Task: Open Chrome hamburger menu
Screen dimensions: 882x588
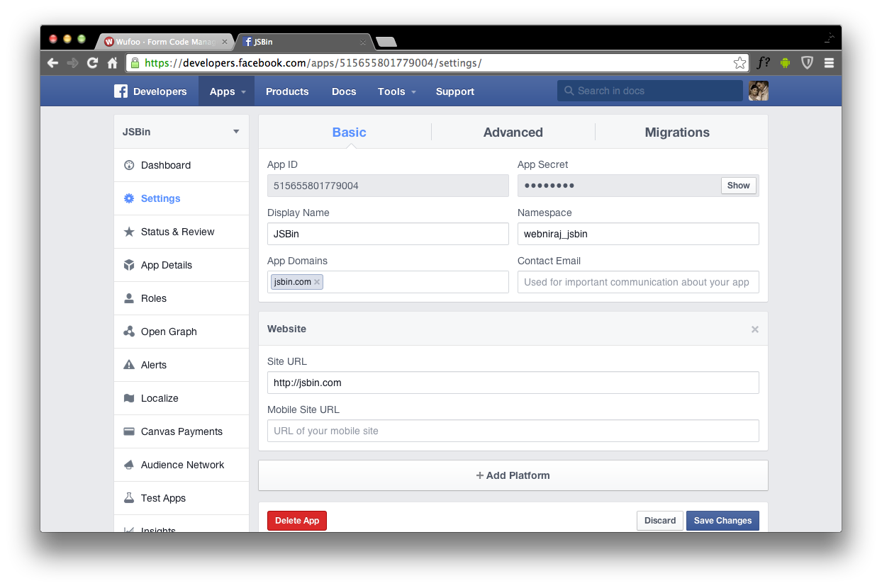Action: click(829, 63)
